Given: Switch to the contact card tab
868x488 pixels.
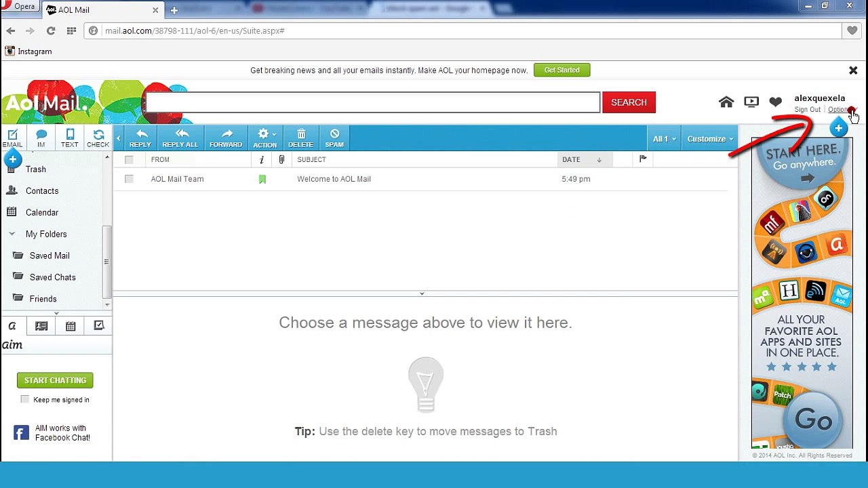Looking at the screenshot, I should (x=41, y=326).
